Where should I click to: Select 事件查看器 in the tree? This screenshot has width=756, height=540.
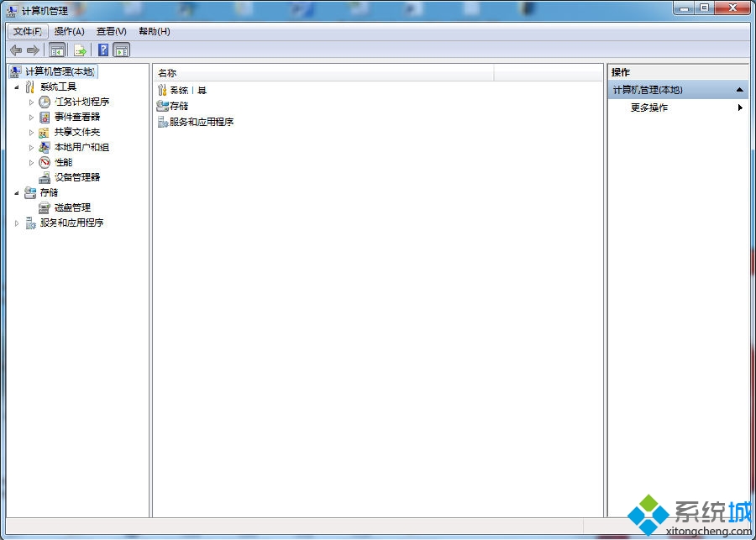(x=77, y=117)
